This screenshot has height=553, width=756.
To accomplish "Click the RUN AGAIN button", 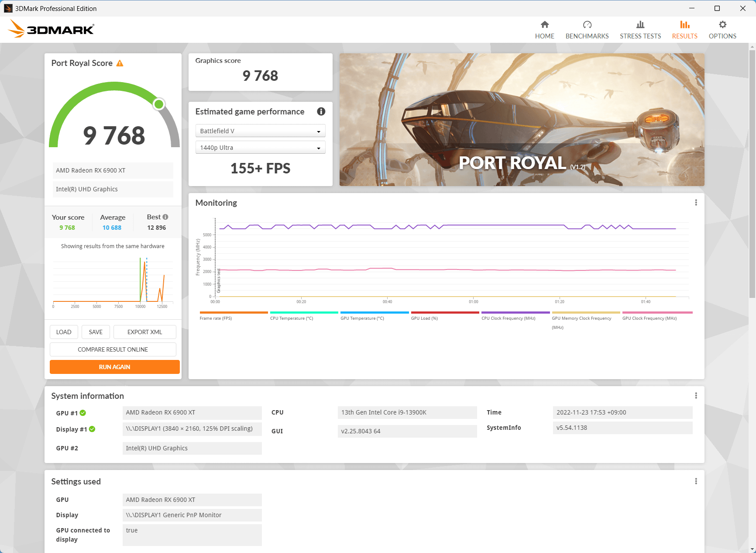I will point(115,367).
